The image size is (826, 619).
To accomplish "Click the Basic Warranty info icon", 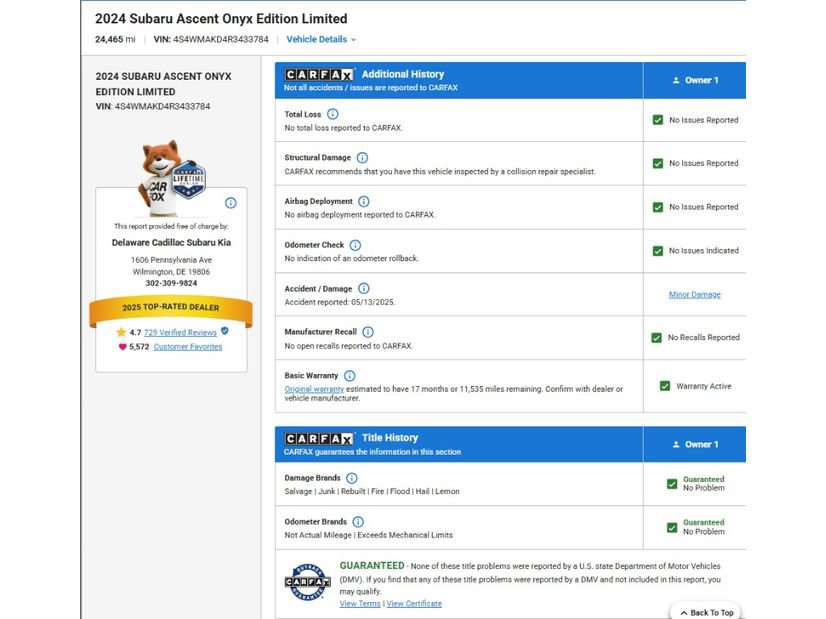I will [350, 376].
